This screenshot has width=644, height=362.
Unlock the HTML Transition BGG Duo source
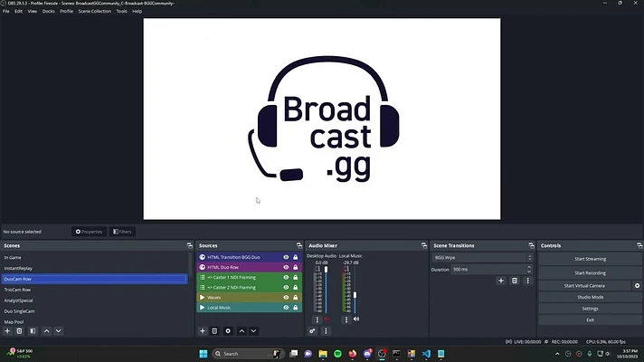(x=295, y=257)
